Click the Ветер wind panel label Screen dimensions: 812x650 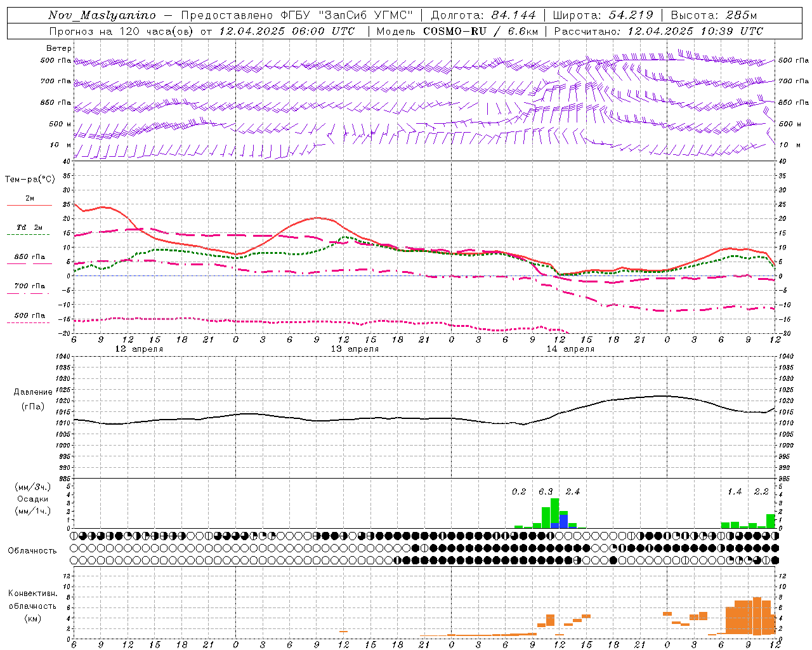tap(59, 48)
